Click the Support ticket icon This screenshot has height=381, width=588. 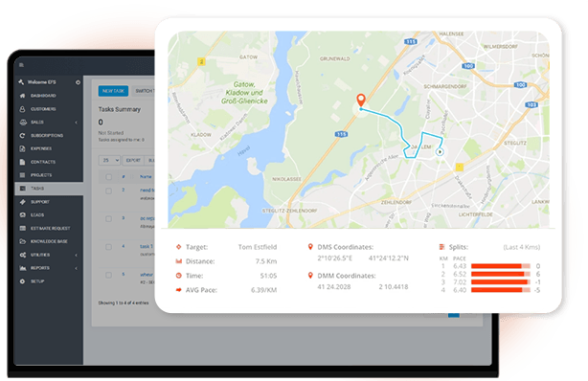point(22,202)
